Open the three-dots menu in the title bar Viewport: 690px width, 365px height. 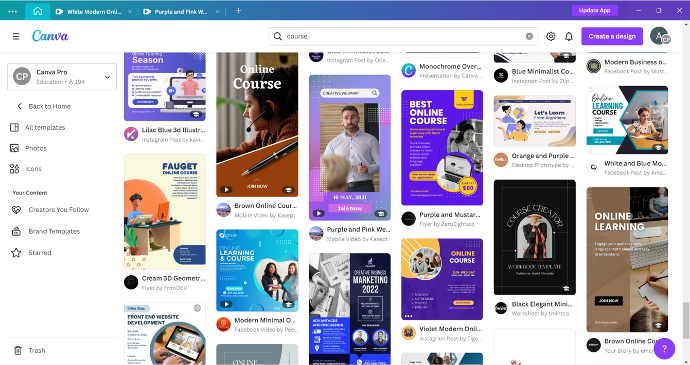[12, 11]
